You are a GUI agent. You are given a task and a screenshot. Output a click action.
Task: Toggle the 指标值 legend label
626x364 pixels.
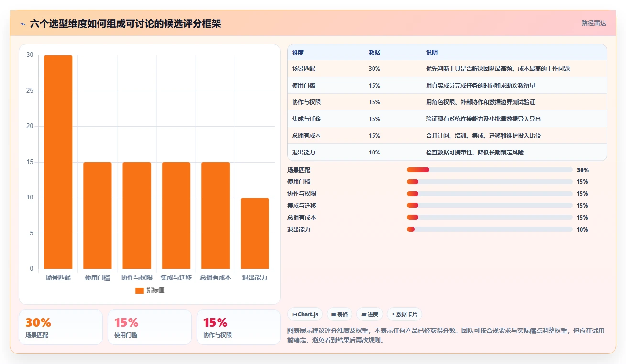(155, 290)
